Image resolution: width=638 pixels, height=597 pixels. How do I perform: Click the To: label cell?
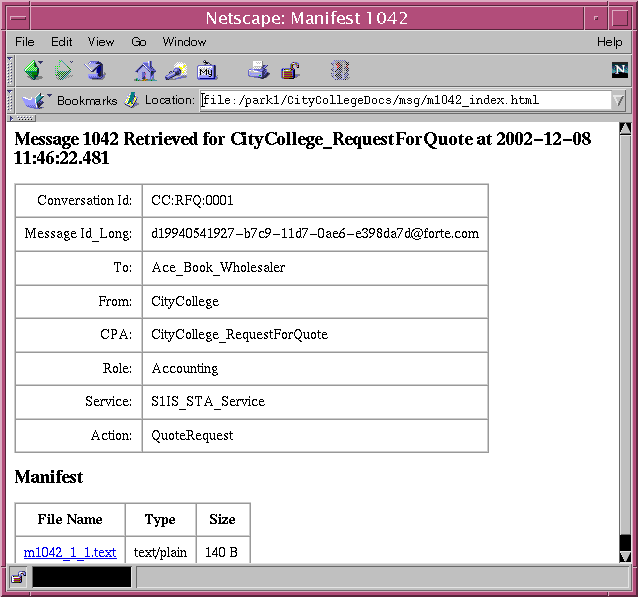[79, 268]
